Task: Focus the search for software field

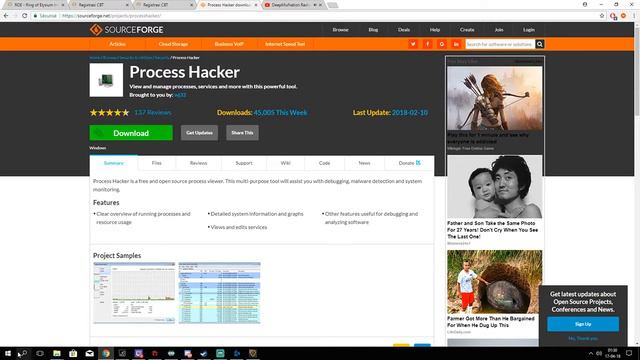Action: coord(500,44)
